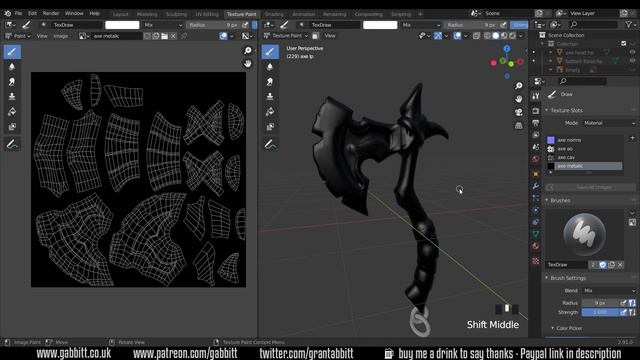
Task: Select the Mask tool in image editor
Action: pos(12,127)
